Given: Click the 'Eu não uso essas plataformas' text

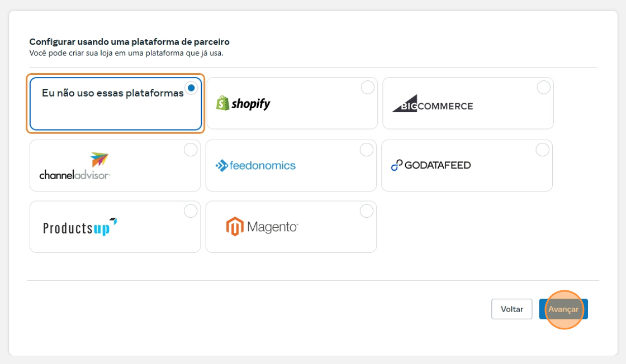Looking at the screenshot, I should (x=112, y=93).
